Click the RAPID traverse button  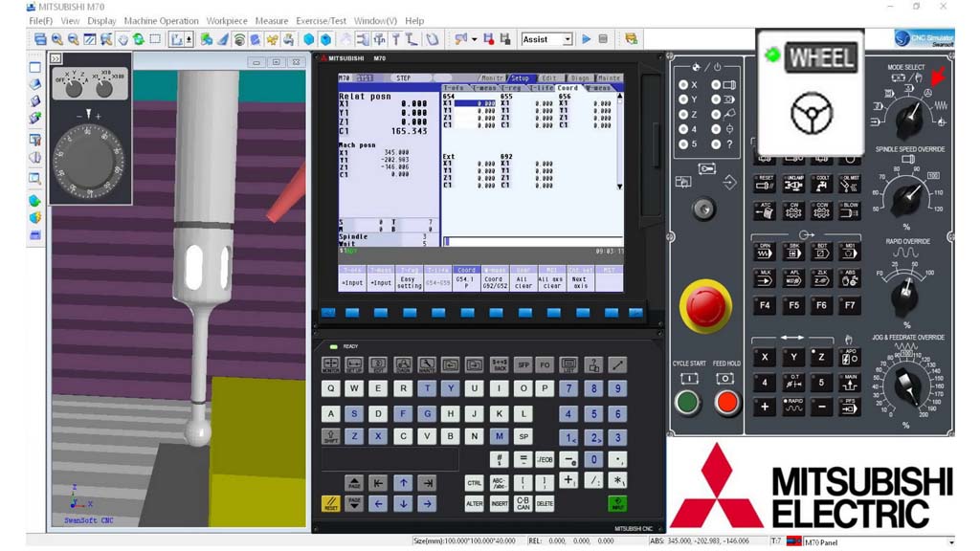(x=793, y=406)
